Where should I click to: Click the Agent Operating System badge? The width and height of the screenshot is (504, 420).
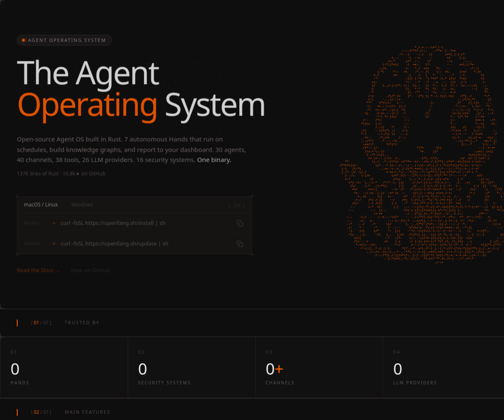(64, 40)
